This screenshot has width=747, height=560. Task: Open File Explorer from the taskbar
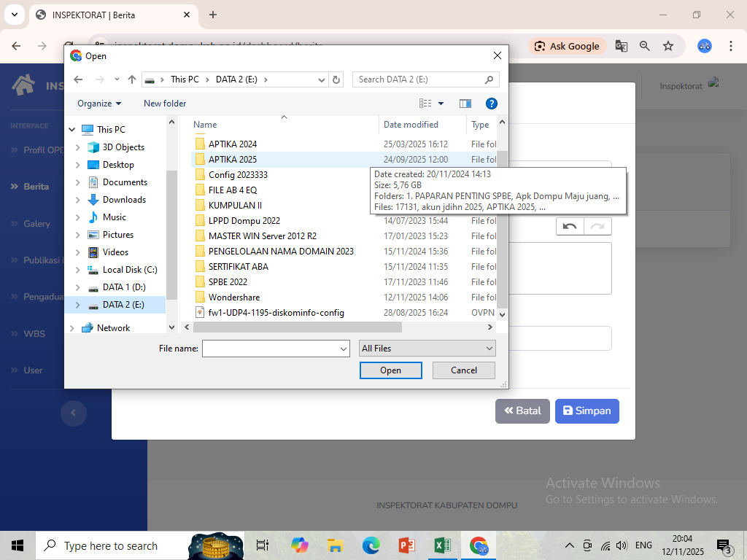(335, 545)
